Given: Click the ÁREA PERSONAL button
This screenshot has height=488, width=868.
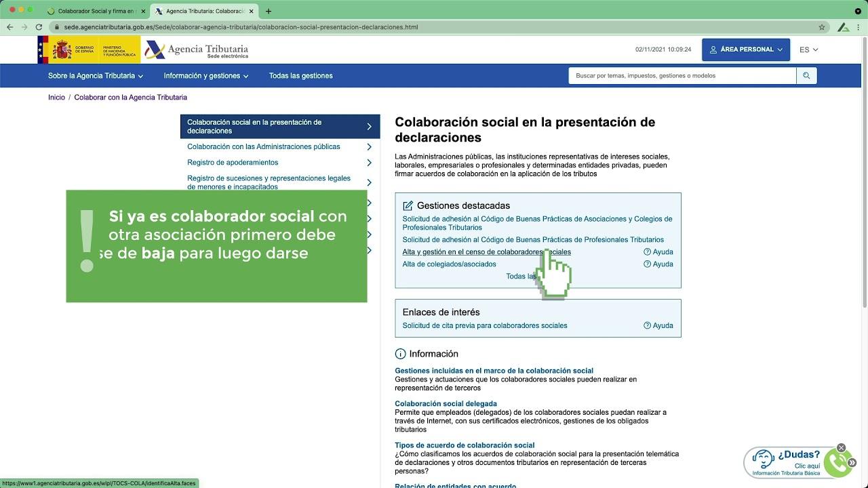Looking at the screenshot, I should pos(746,49).
